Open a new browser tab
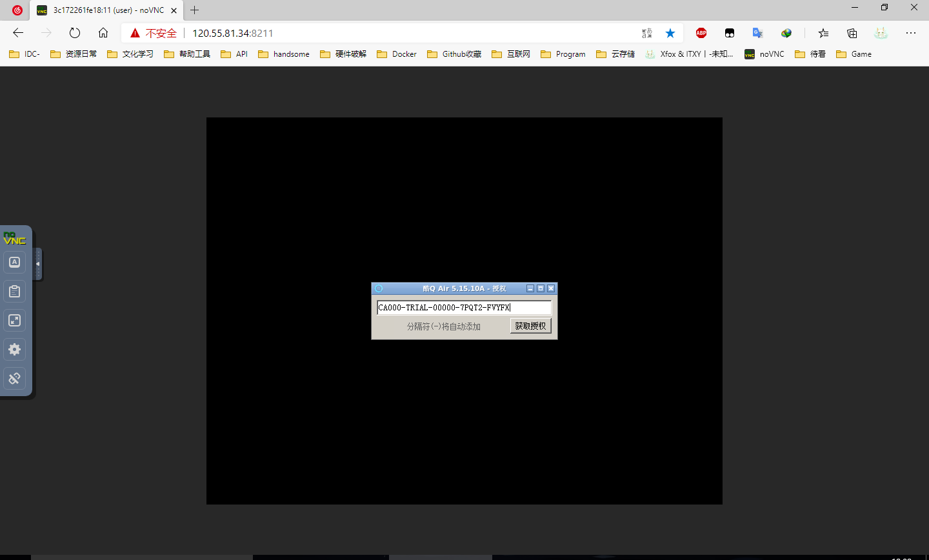 coord(194,10)
